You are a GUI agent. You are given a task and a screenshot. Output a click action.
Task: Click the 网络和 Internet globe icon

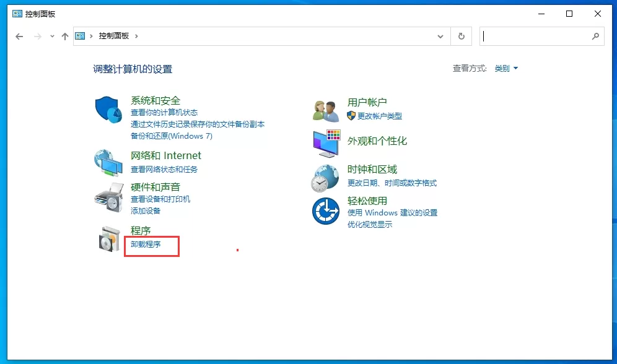tap(108, 162)
